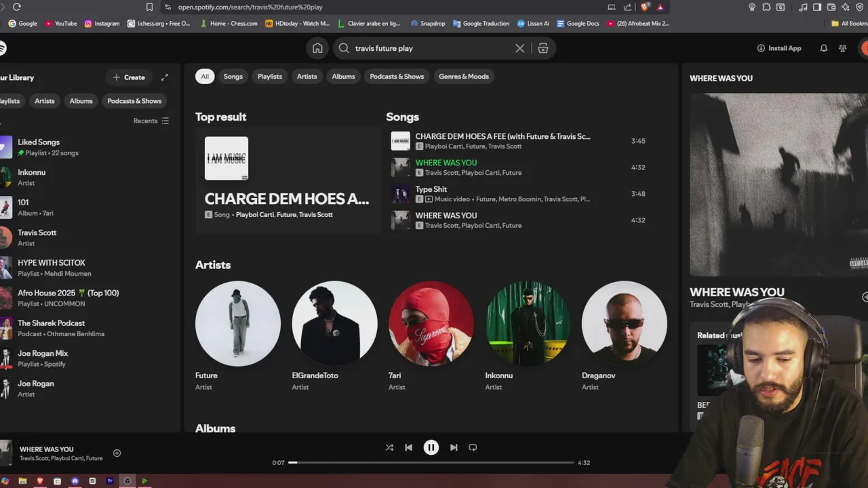Bookmark this page in the browser
This screenshot has height=488, width=868.
149,7
